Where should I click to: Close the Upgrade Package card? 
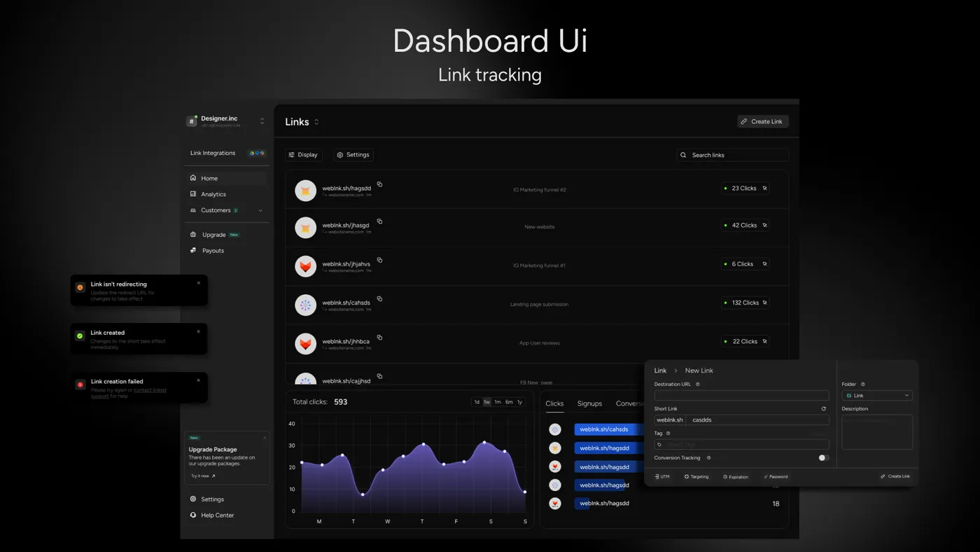coord(265,438)
